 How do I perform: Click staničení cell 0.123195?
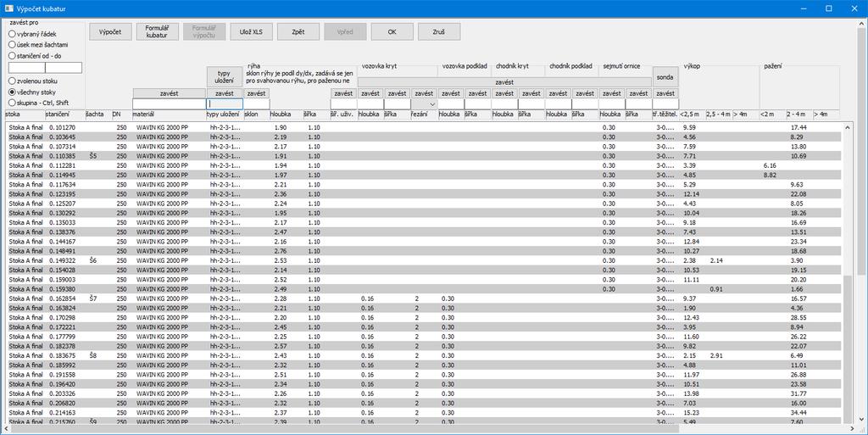point(62,194)
